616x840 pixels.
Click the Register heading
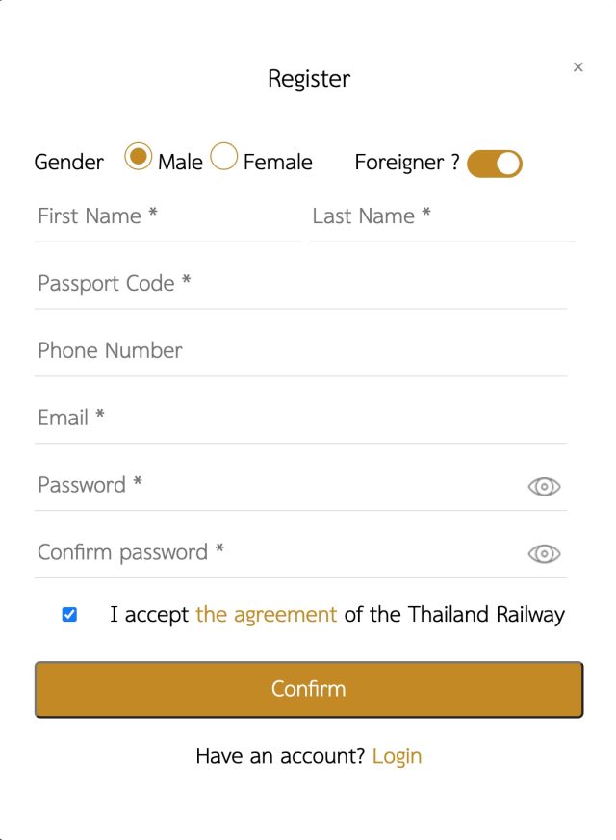click(309, 79)
